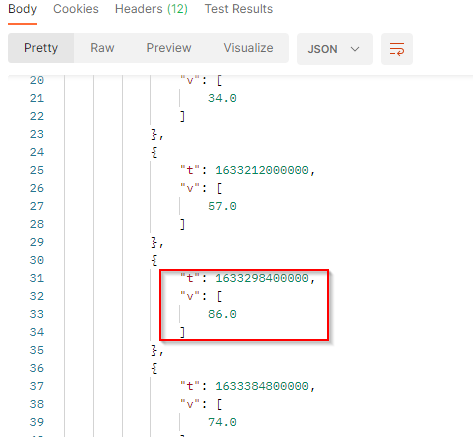The height and width of the screenshot is (442, 473).
Task: Click the value 74.0
Action: [x=222, y=422]
